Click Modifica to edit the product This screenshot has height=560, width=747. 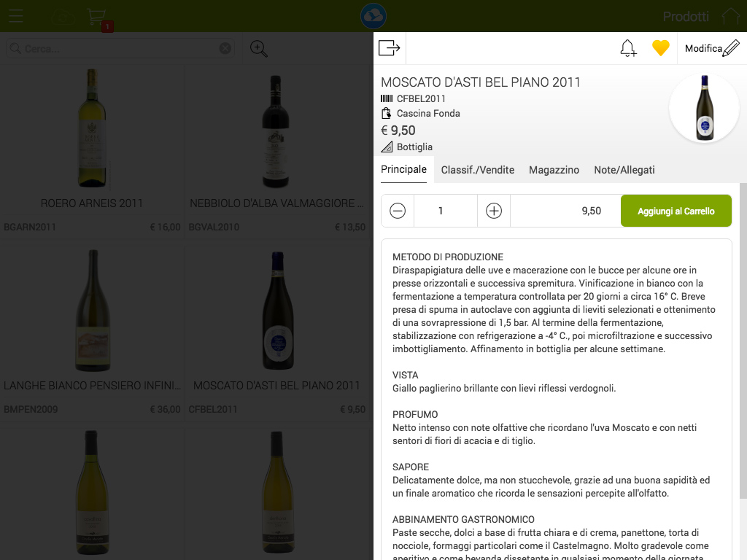pos(712,48)
